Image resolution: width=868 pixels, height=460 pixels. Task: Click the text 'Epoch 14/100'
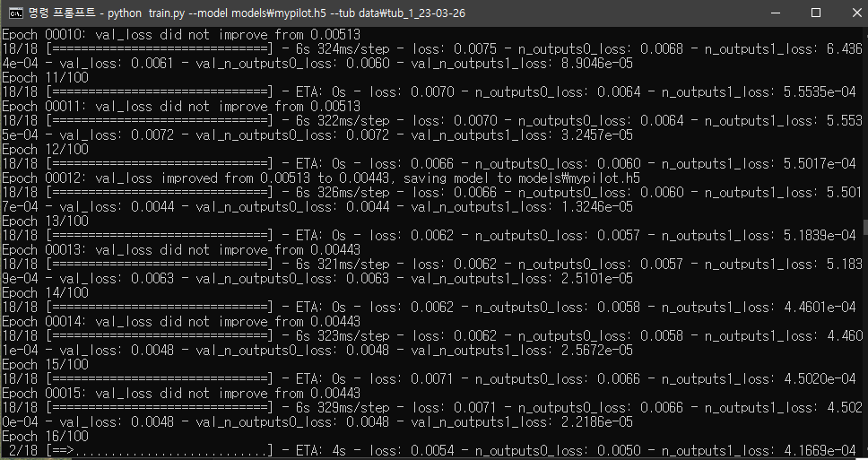point(45,293)
